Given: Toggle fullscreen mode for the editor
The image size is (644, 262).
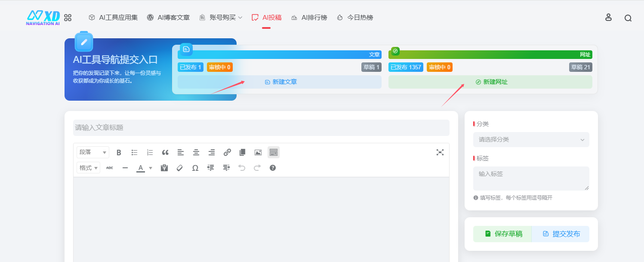Looking at the screenshot, I should [x=440, y=152].
